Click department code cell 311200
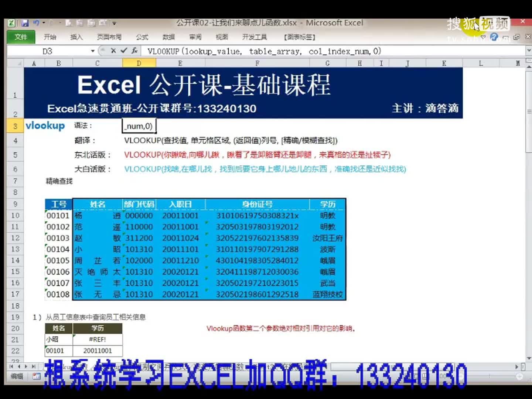This screenshot has height=399, width=532. 139,238
